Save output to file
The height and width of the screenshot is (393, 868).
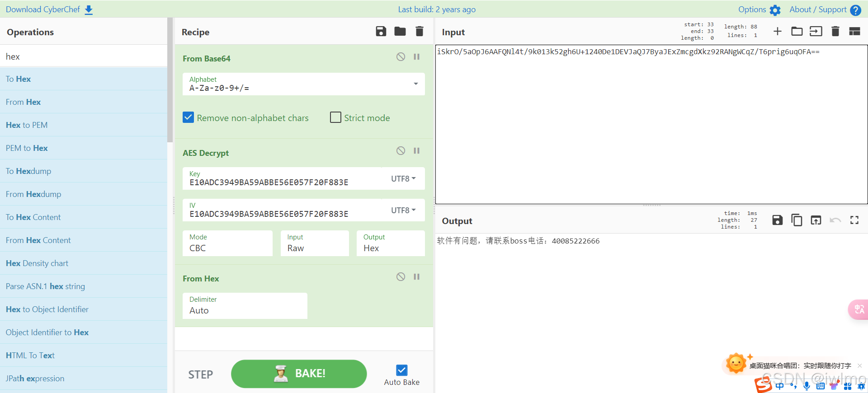778,220
